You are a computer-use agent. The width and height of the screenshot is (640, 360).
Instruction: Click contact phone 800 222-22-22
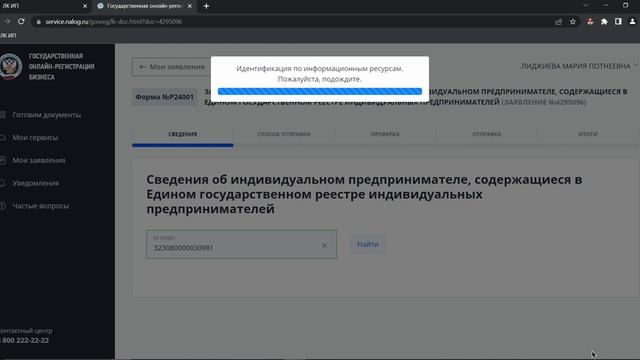tap(24, 340)
